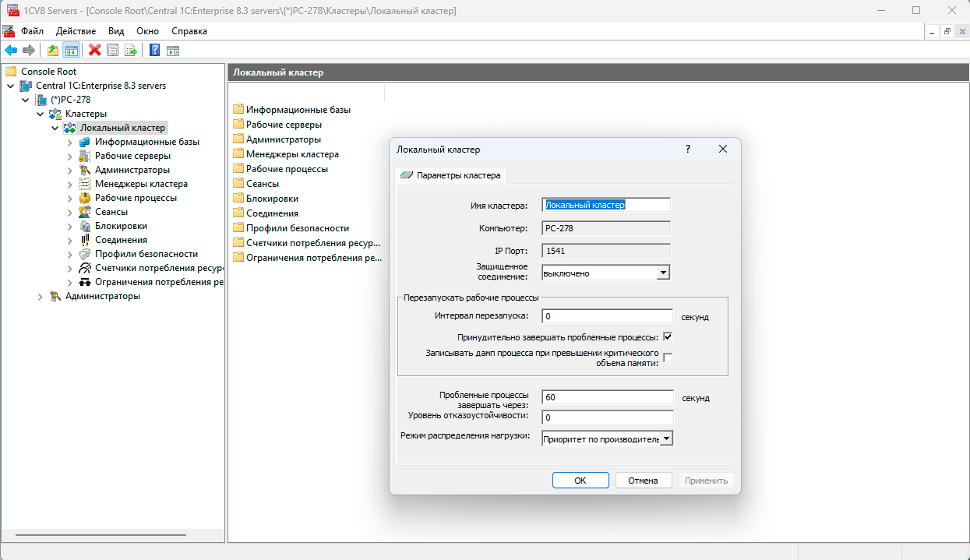Viewport: 970px width, 560px height.
Task: Uncheck Принудительно завершать проблемные процессы
Action: 668,337
